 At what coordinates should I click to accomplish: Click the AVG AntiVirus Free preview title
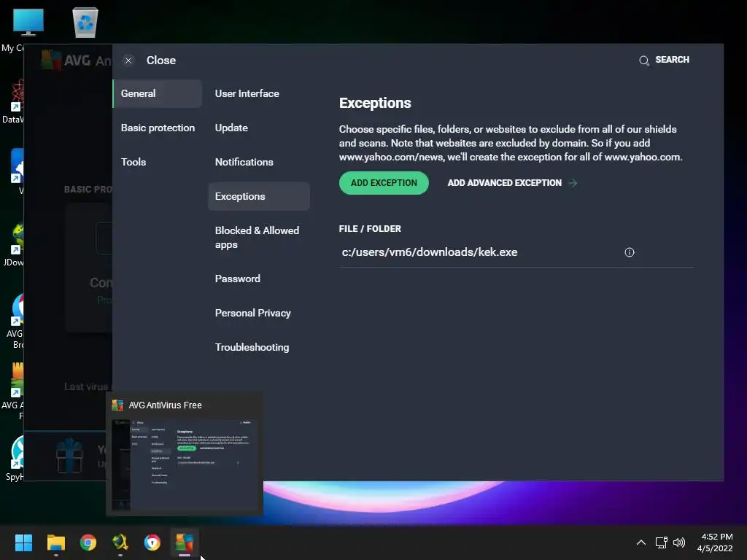(x=166, y=405)
